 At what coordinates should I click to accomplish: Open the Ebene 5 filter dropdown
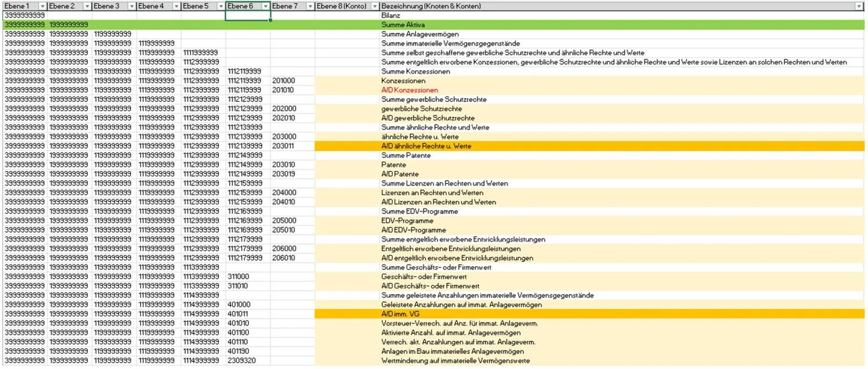(x=220, y=7)
